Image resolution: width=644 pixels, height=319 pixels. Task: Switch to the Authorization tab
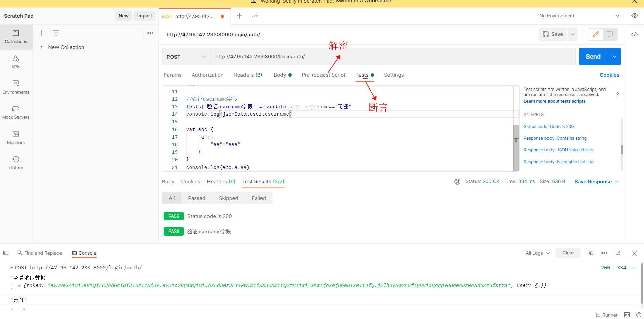click(x=207, y=75)
